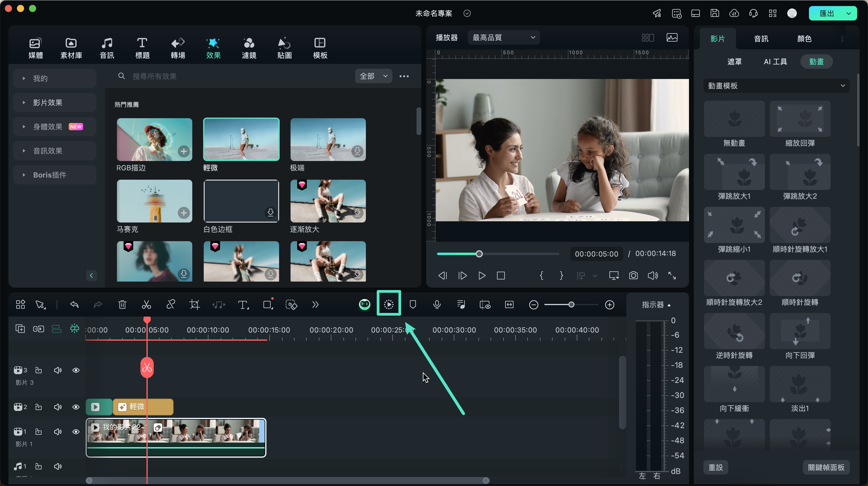Click the green AI assistant face icon

coord(365,305)
